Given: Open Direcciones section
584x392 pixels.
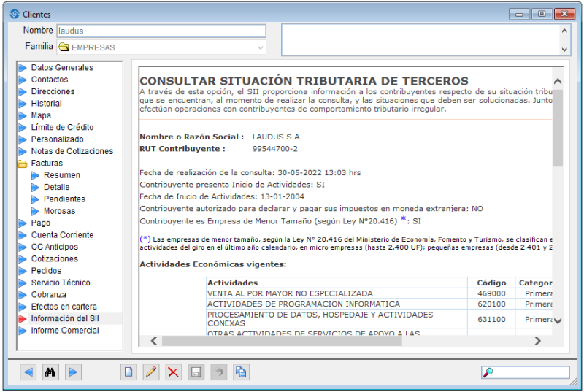Looking at the screenshot, I should point(53,91).
